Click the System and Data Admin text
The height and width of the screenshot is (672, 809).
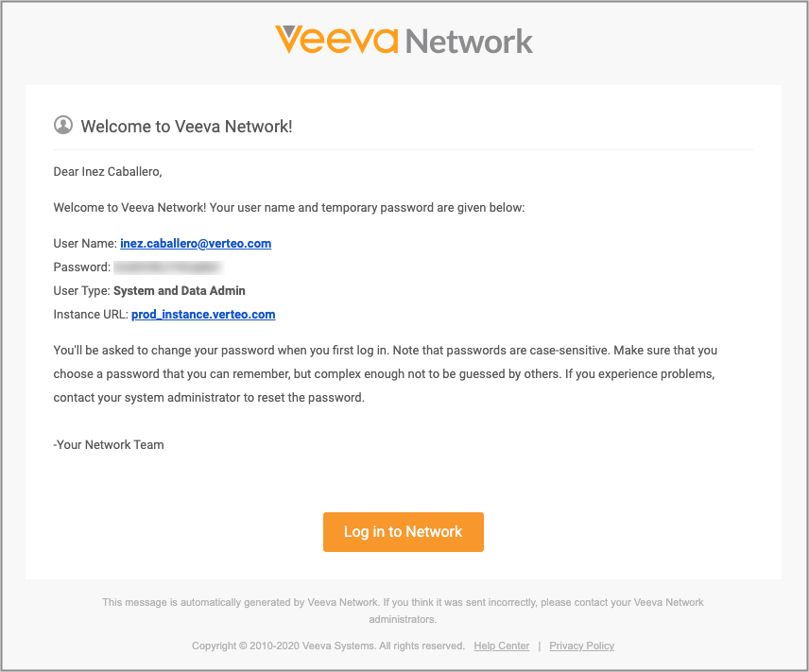tap(179, 290)
